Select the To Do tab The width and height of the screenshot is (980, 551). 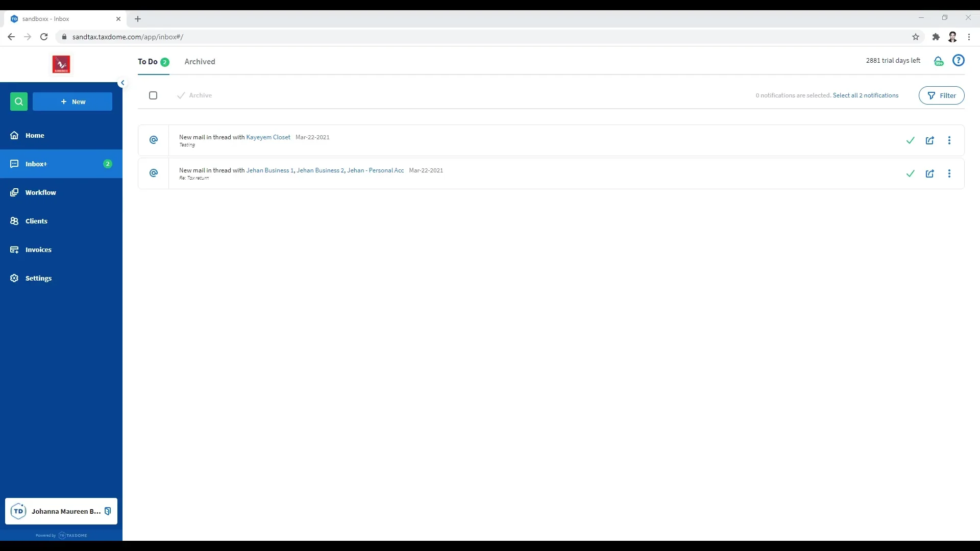[x=148, y=62]
